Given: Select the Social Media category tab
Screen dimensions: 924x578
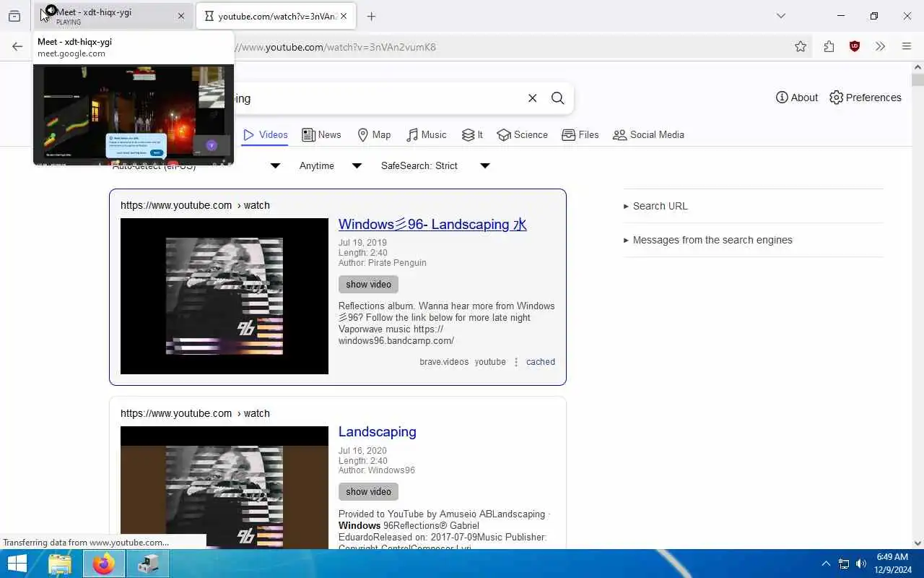Looking at the screenshot, I should 648,135.
